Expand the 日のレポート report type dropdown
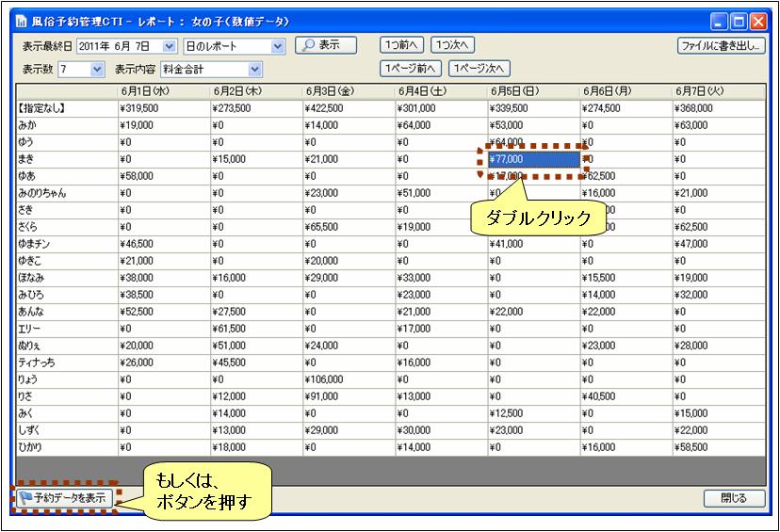Screen dimensions: 780x532 pos(277,46)
